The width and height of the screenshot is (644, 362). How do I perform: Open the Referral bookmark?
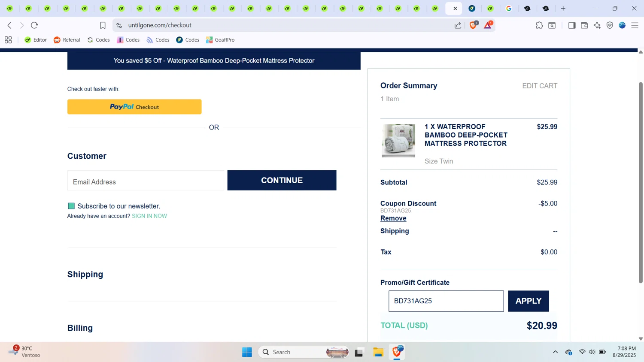pos(67,40)
